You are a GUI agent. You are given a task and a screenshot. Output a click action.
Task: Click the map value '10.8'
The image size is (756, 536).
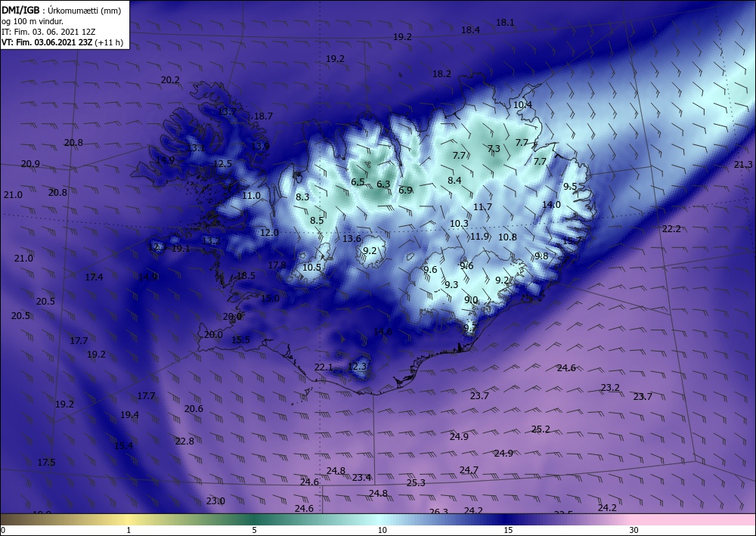tap(508, 237)
